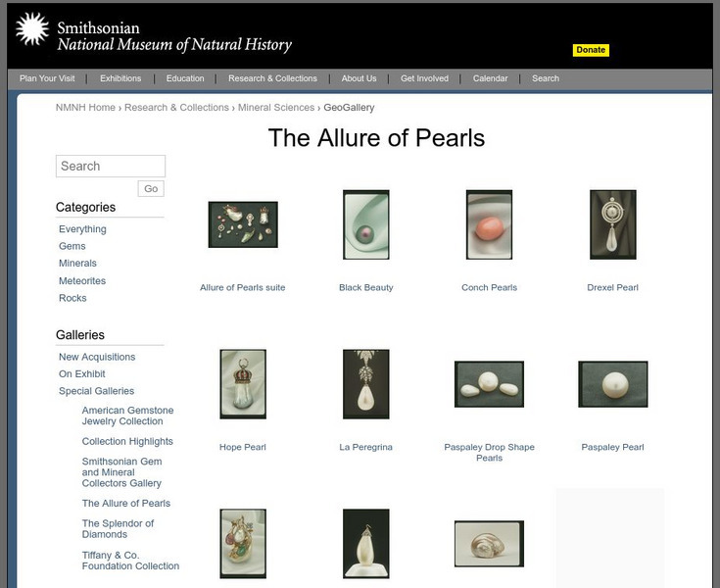720x588 pixels.
Task: Open Research & Collections in navigation bar
Action: [x=272, y=78]
